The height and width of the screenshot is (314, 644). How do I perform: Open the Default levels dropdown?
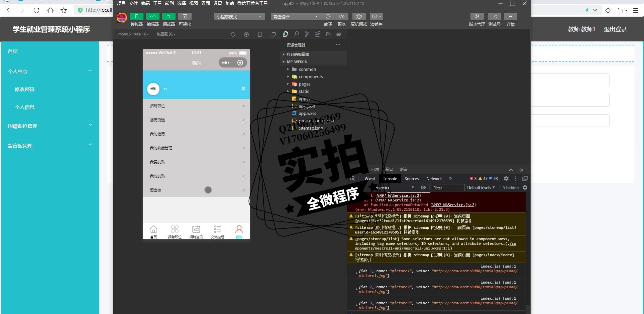(481, 188)
